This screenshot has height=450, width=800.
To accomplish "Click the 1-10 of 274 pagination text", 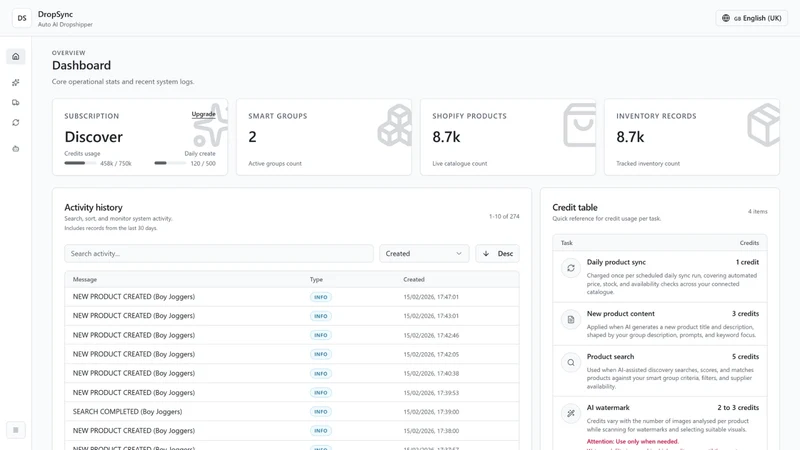I will 504,216.
